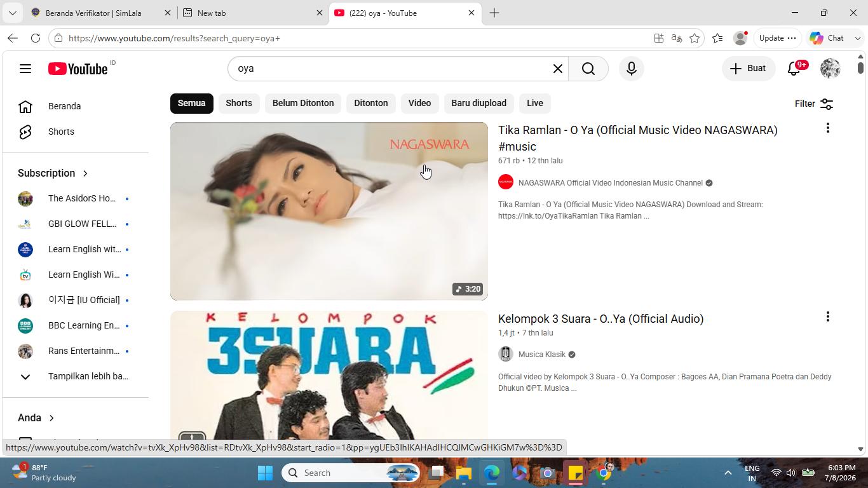This screenshot has height=488, width=868.
Task: Switch to Beranda Verifikator SimLala tab
Action: 100,13
